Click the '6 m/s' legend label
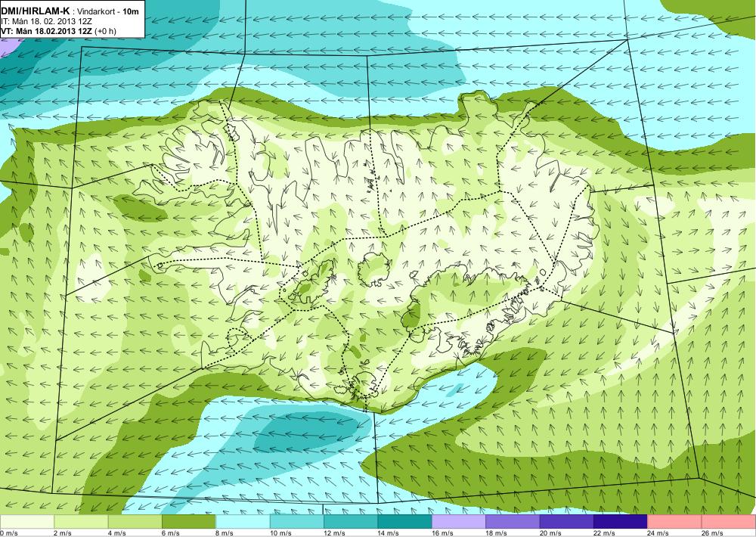The width and height of the screenshot is (756, 537). [171, 533]
